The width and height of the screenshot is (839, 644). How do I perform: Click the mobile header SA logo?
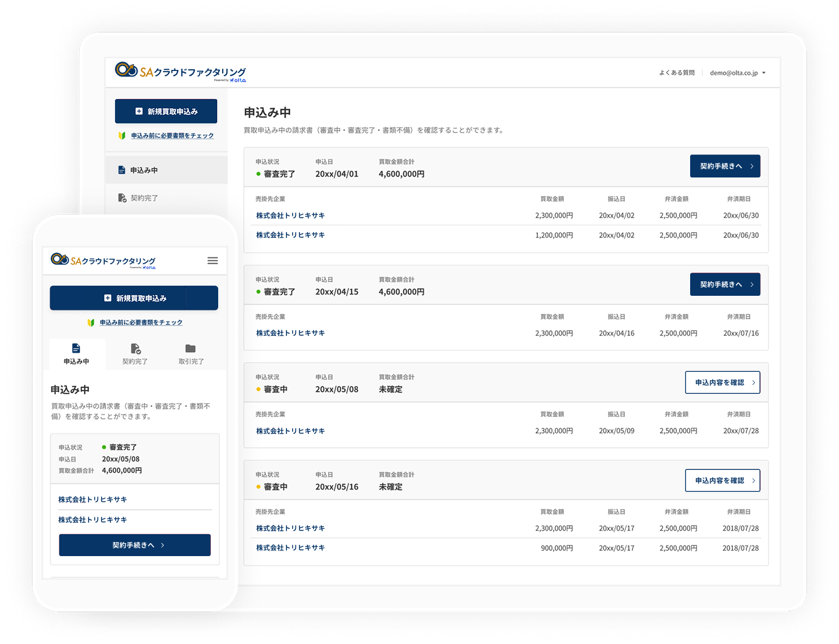[103, 260]
